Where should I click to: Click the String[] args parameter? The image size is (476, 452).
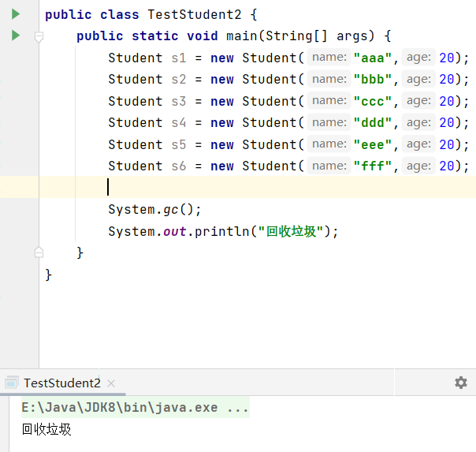tap(320, 35)
